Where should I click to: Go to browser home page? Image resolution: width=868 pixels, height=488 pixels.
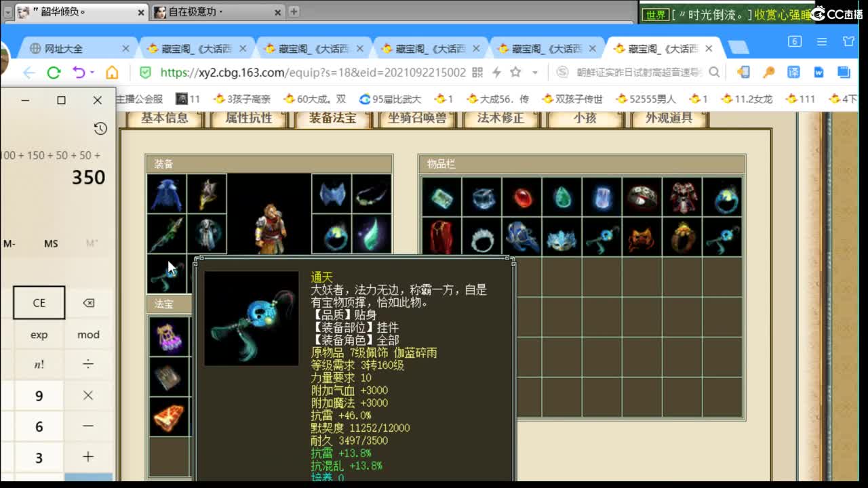click(x=112, y=73)
